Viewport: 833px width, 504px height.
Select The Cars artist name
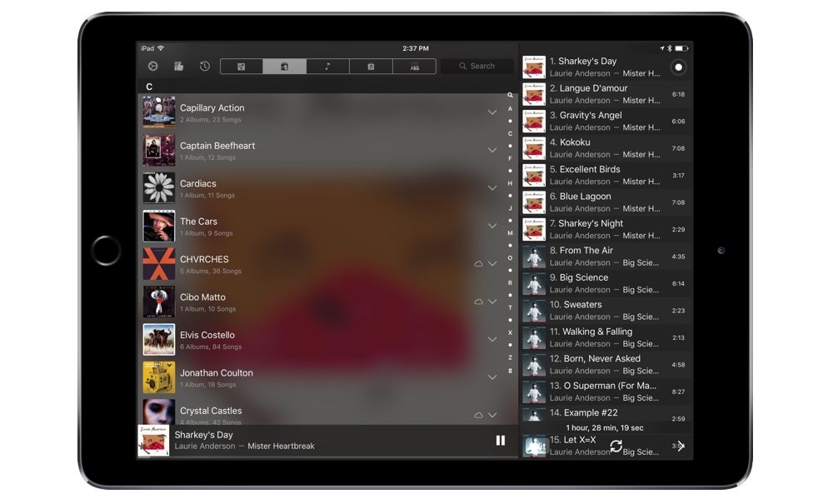199,222
